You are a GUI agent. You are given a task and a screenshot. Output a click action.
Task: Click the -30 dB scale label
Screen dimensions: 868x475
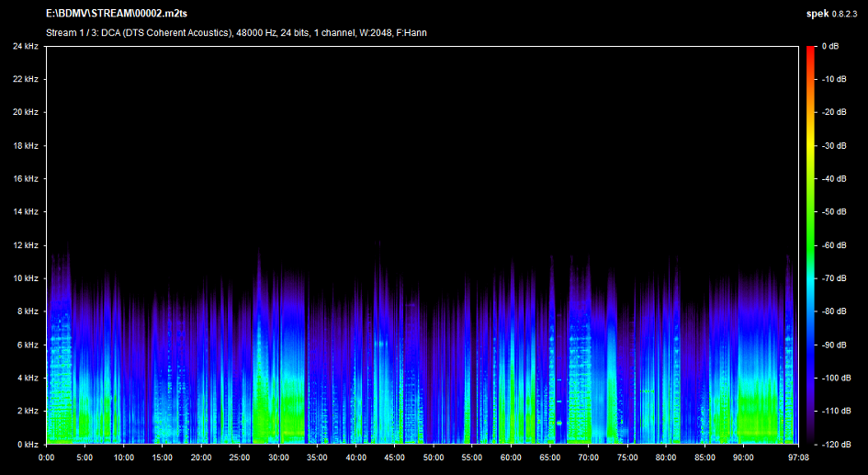[832, 145]
